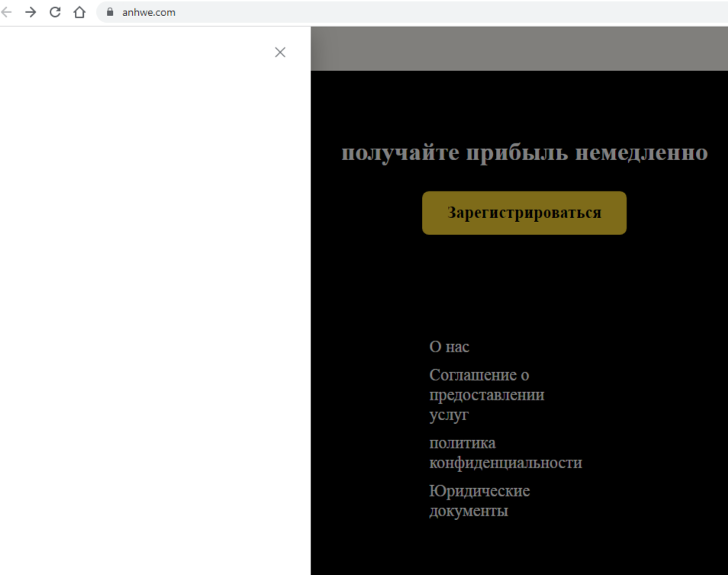728x575 pixels.
Task: Open политика конфиденциальности link
Action: (x=506, y=452)
